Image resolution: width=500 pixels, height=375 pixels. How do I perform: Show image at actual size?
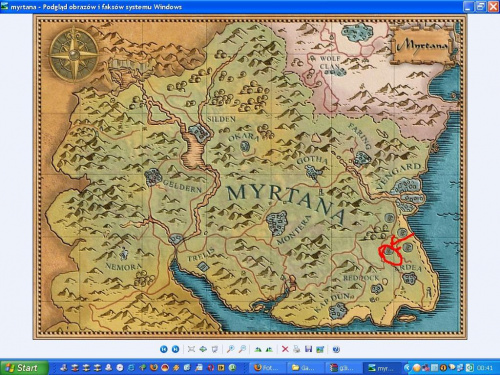(203, 349)
